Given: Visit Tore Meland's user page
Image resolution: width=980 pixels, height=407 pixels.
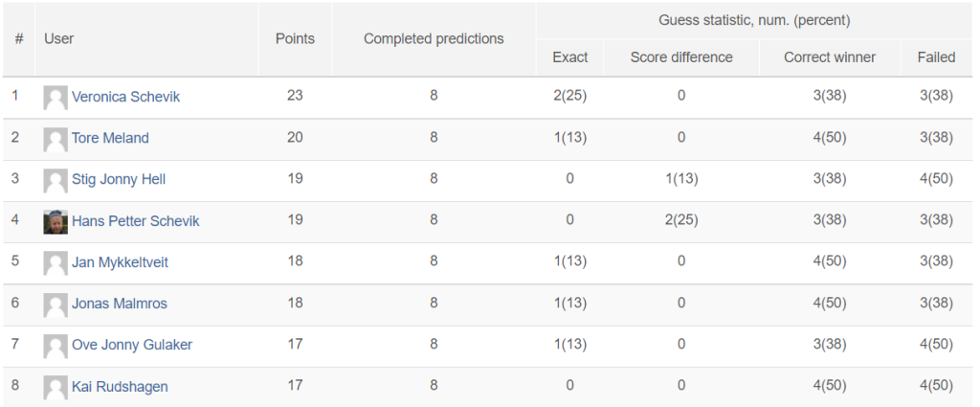Looking at the screenshot, I should (110, 138).
